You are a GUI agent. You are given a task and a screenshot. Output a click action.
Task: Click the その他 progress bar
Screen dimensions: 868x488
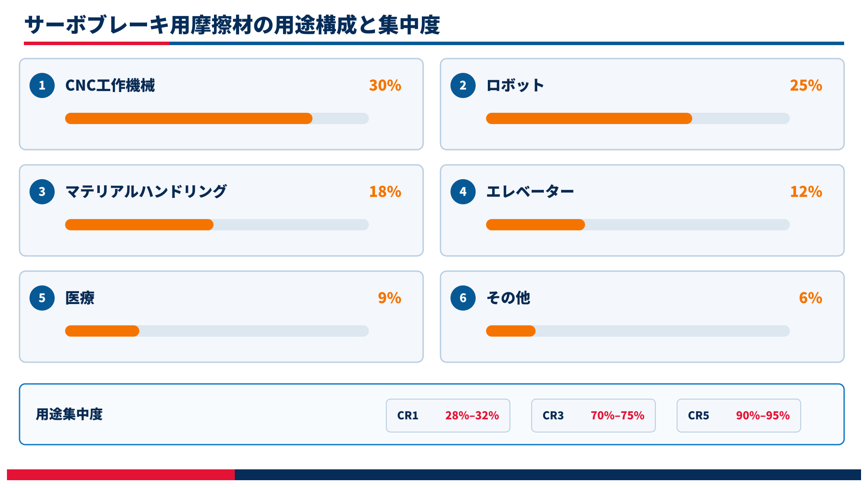(638, 331)
